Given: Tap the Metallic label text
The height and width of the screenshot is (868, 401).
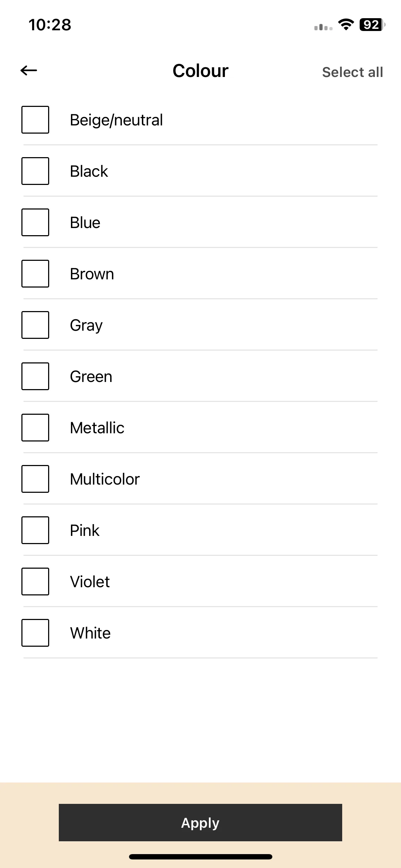Looking at the screenshot, I should click(x=97, y=428).
